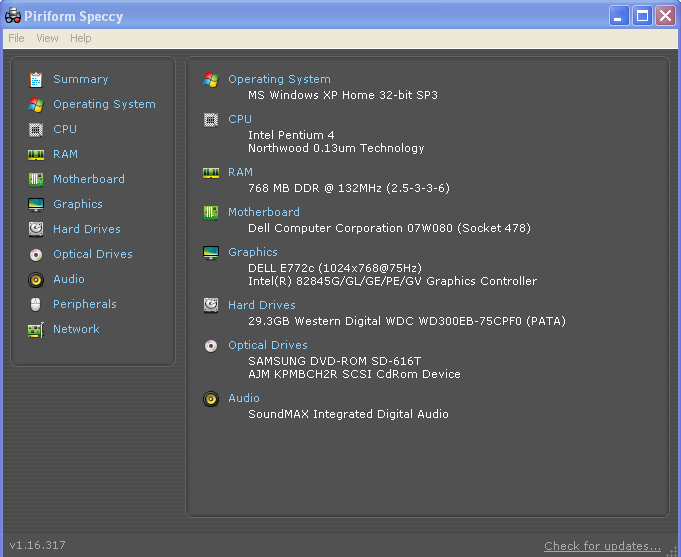Click the Graphics heading link in summary
Viewport: 681px width, 557px height.
point(253,252)
